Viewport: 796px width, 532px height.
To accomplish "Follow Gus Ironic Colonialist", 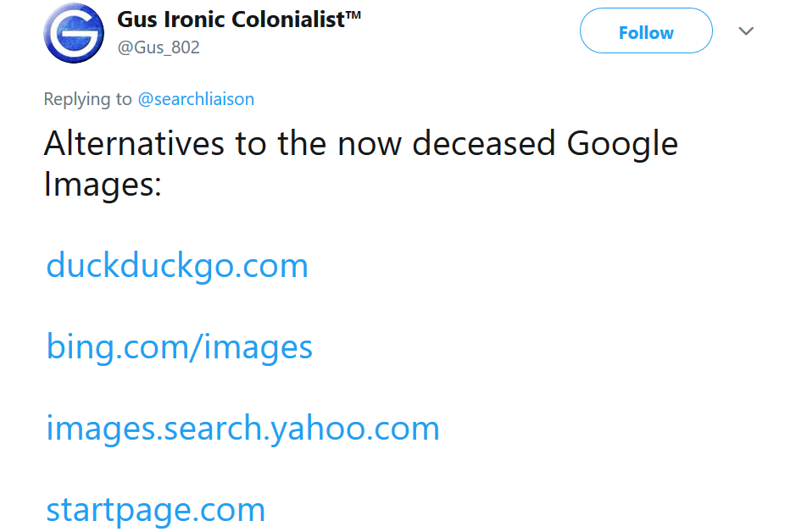I will [x=646, y=30].
